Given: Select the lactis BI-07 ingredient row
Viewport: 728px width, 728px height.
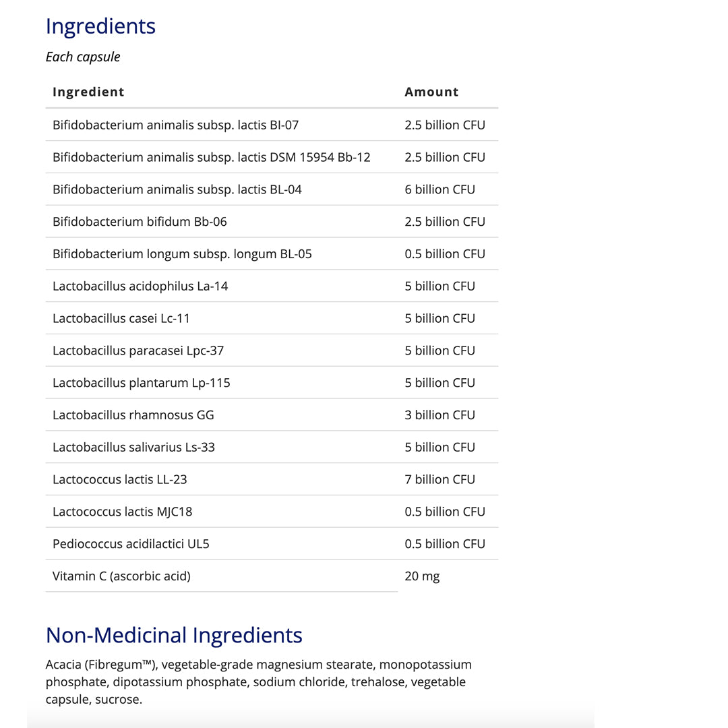Looking at the screenshot, I should click(175, 125).
